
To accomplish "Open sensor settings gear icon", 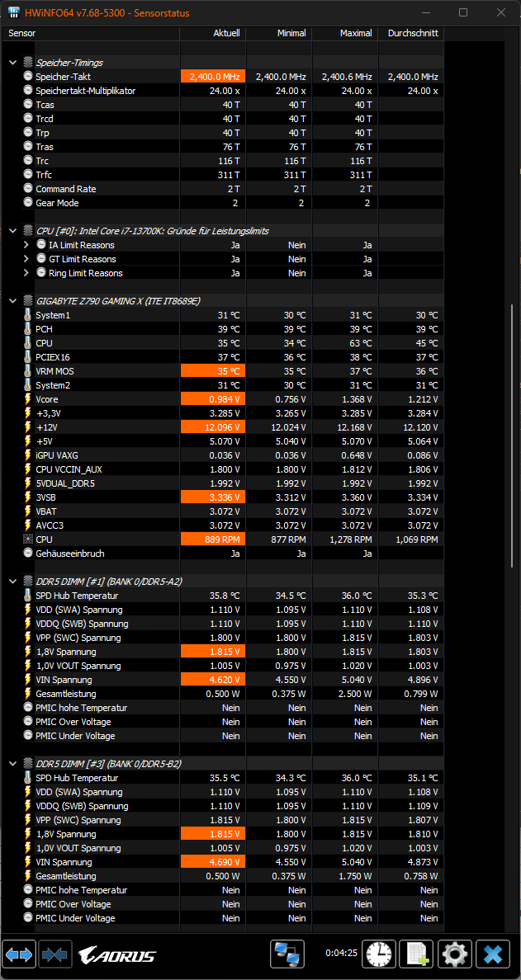I will pyautogui.click(x=454, y=954).
